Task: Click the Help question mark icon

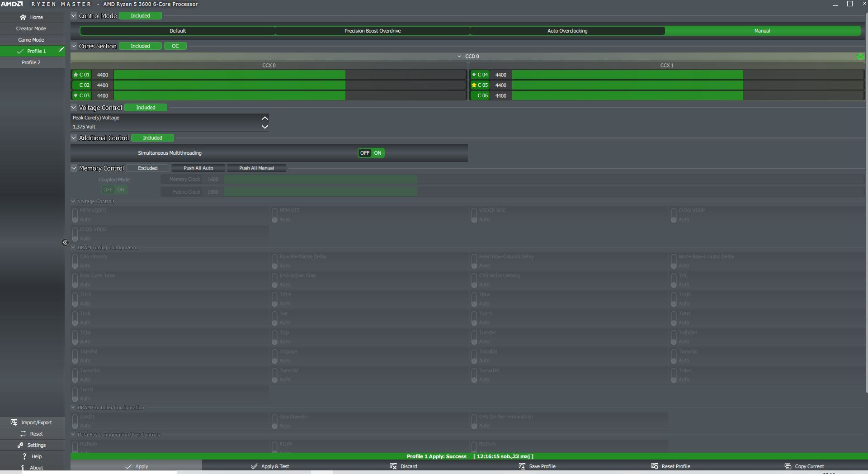Action: coord(24,456)
